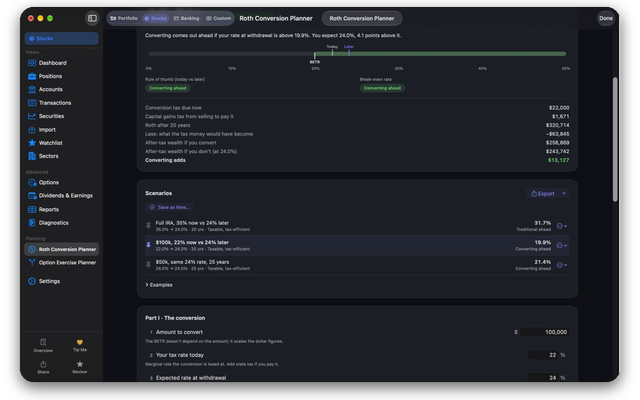Image resolution: width=640 pixels, height=400 pixels.
Task: Open Settings gear icon
Action: click(32, 281)
